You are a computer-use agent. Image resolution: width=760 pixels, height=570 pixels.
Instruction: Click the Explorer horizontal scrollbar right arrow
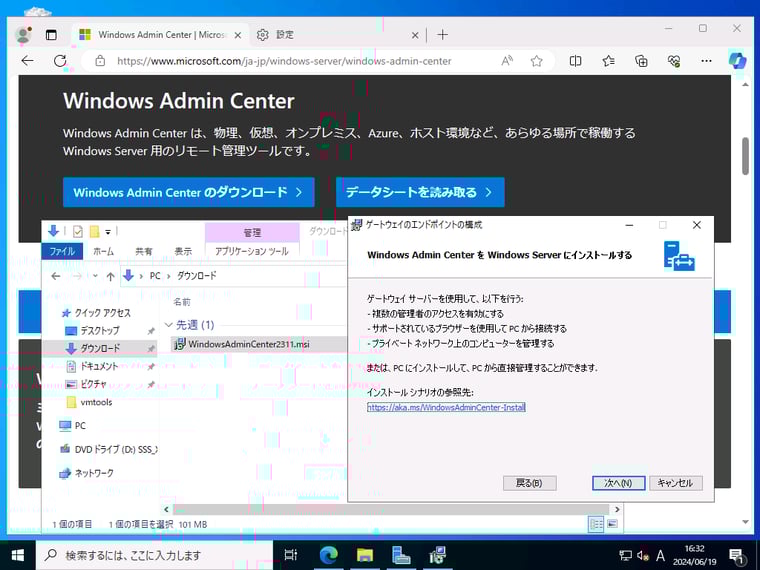[617, 509]
